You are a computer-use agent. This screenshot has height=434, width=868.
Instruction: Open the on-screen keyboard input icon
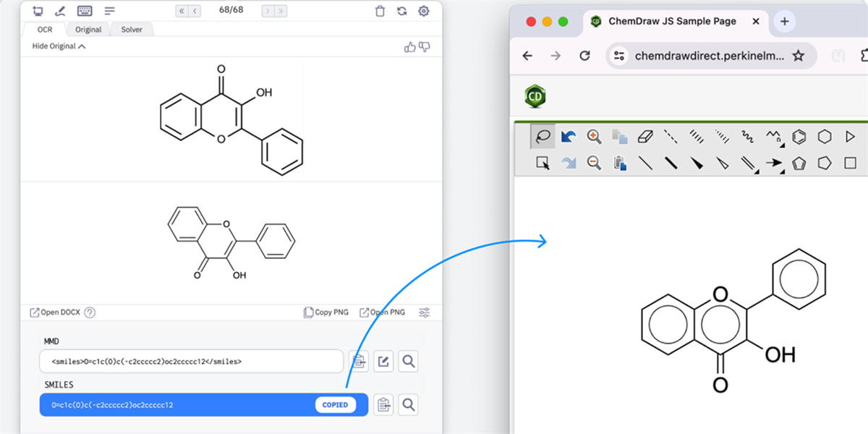[84, 11]
